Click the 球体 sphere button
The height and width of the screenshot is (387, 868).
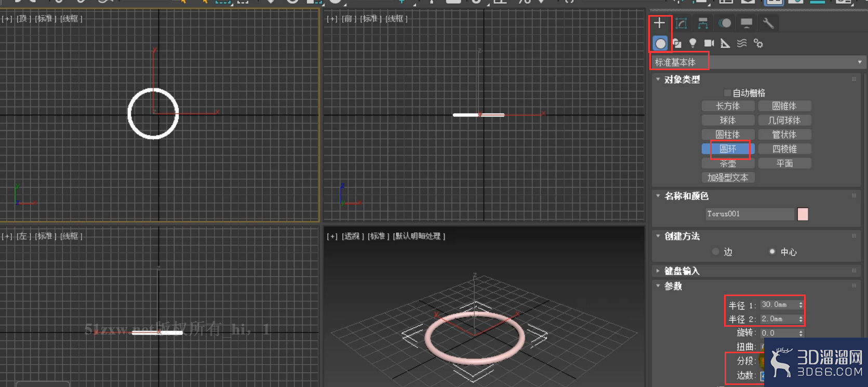[x=728, y=121]
